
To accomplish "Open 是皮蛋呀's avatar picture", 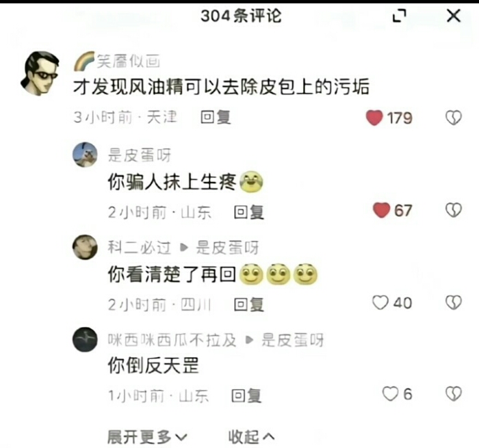I will tap(85, 155).
